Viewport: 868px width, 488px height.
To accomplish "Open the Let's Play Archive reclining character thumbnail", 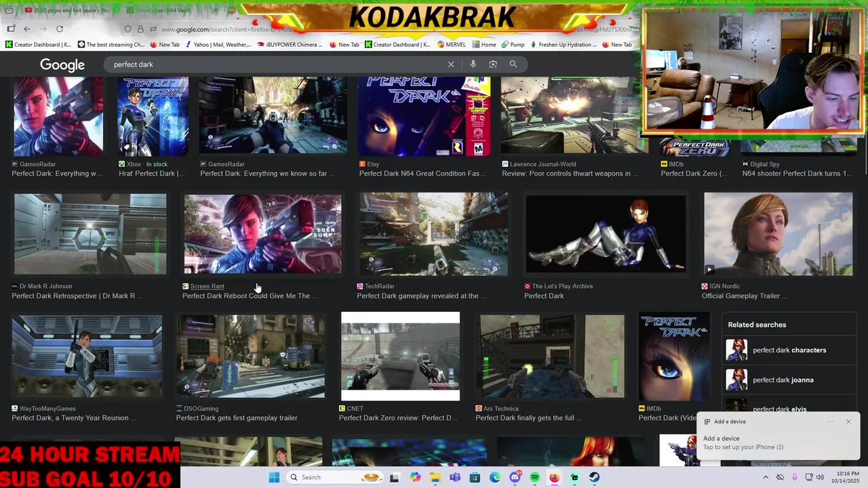I will 606,235.
